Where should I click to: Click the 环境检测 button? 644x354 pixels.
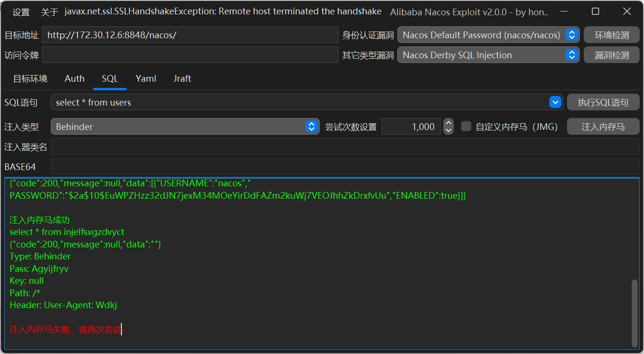[x=611, y=35]
